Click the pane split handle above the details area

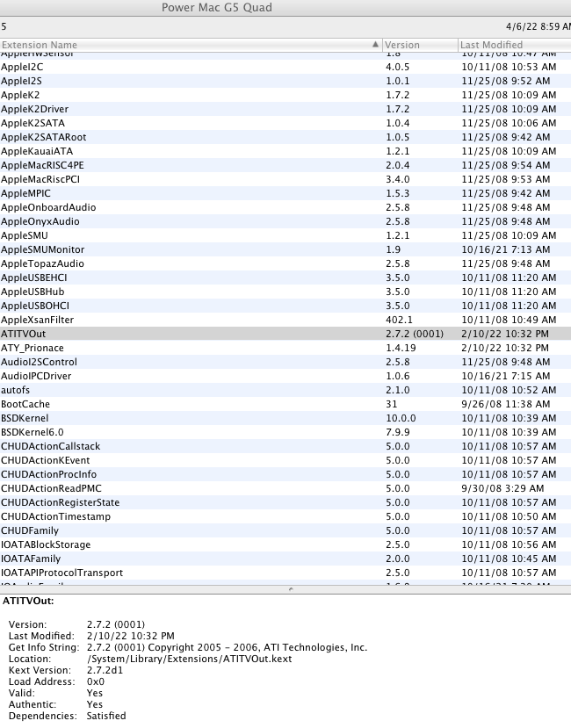coord(291,589)
